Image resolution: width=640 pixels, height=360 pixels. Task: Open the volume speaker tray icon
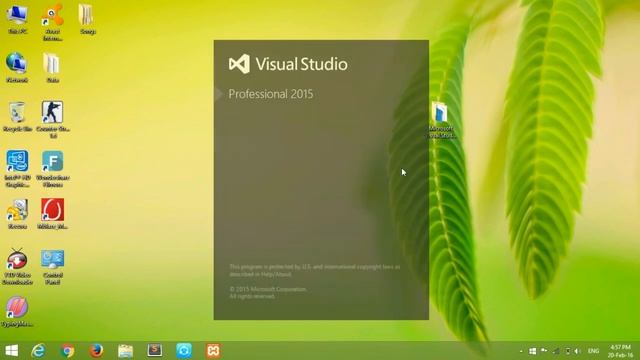[x=578, y=351]
